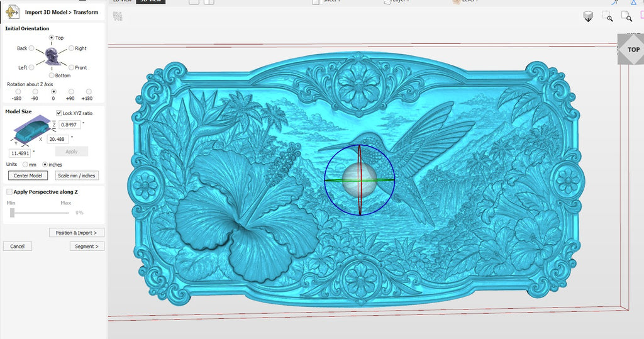Toggle the Lock XYZ ratio checkbox
This screenshot has height=339, width=644.
pos(58,113)
